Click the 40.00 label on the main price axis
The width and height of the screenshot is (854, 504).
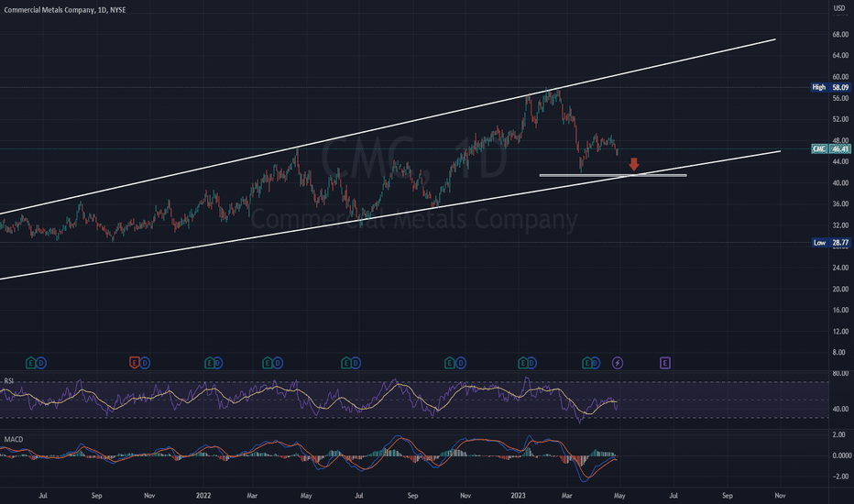pyautogui.click(x=840, y=183)
